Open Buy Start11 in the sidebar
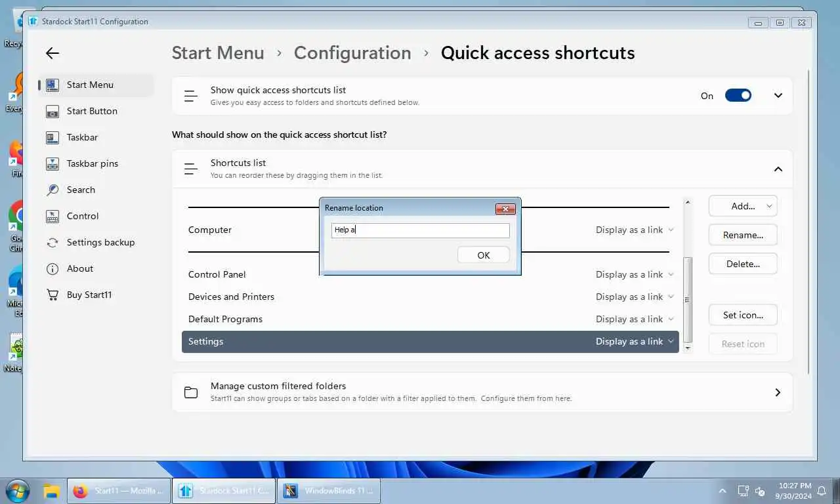The height and width of the screenshot is (504, 840). pyautogui.click(x=96, y=295)
